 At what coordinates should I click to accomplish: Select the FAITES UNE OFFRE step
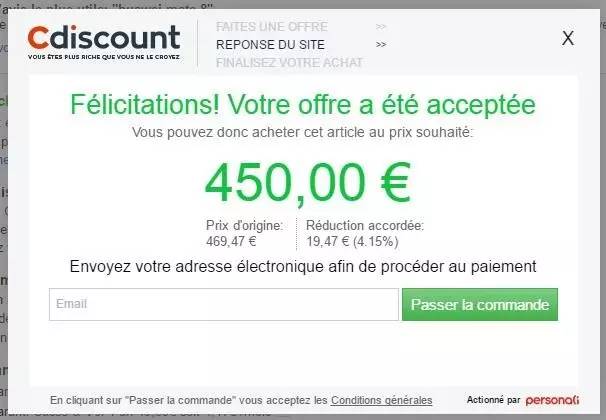coord(272,27)
